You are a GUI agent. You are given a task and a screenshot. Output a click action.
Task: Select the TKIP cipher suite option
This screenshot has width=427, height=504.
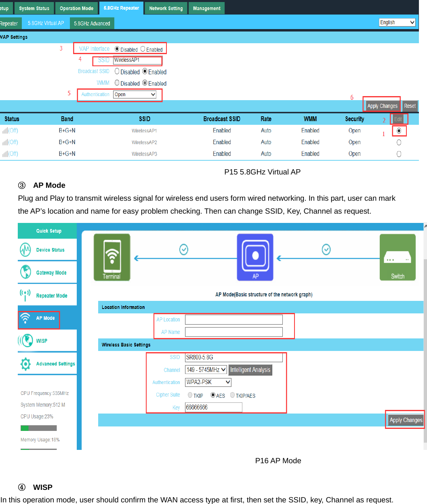tap(190, 395)
